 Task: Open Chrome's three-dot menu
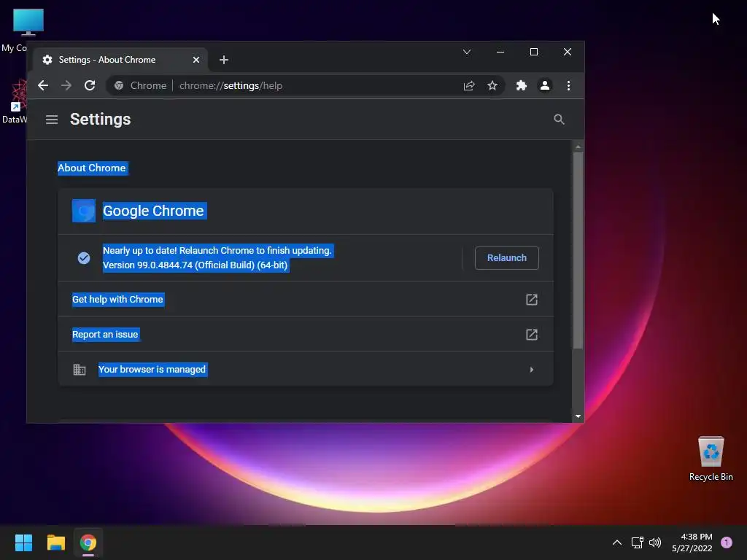568,86
